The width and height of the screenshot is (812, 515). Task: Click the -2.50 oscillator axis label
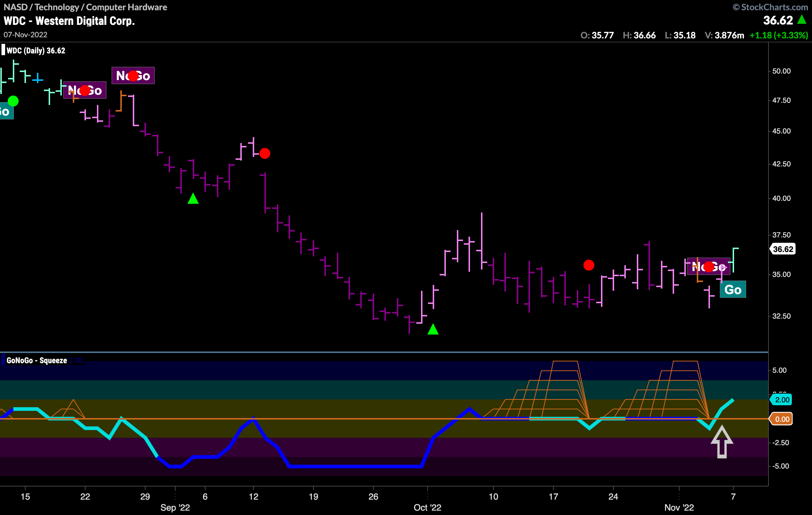(780, 443)
